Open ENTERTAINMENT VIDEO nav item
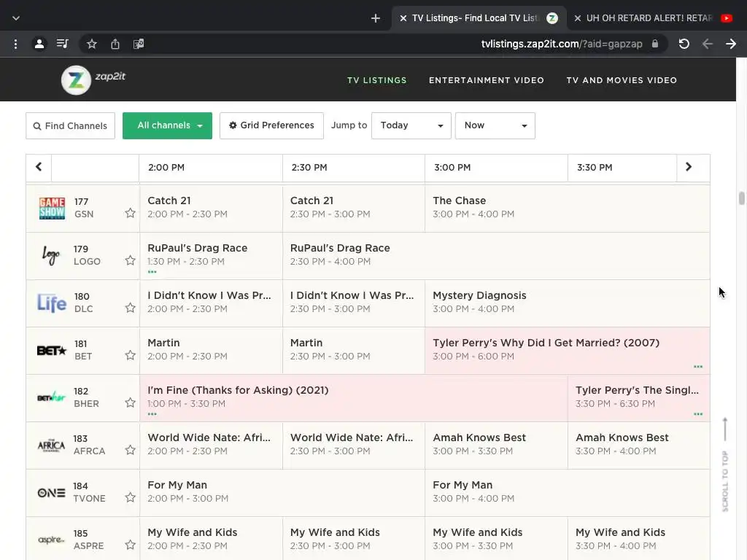Viewport: 747px width, 560px height. click(x=487, y=80)
